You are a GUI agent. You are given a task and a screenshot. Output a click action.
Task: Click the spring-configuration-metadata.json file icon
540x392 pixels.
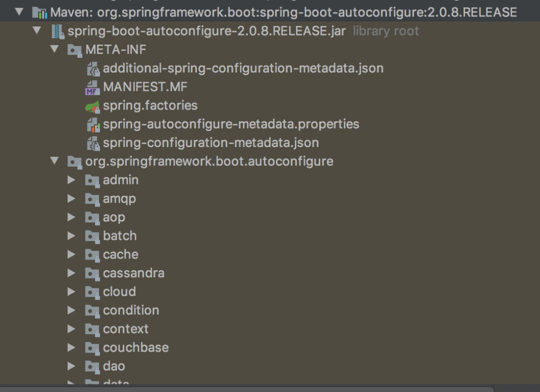click(x=93, y=143)
